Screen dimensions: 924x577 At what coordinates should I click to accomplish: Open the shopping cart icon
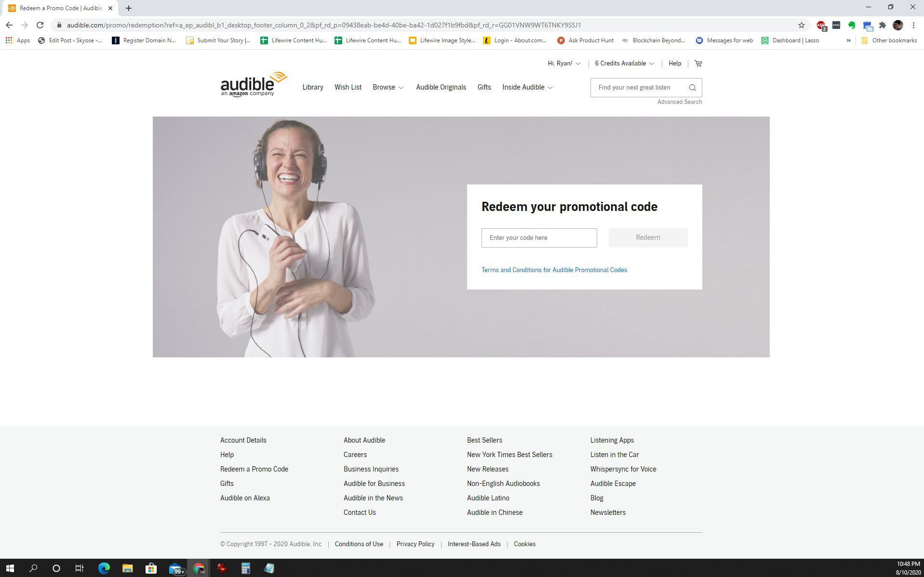(x=698, y=64)
